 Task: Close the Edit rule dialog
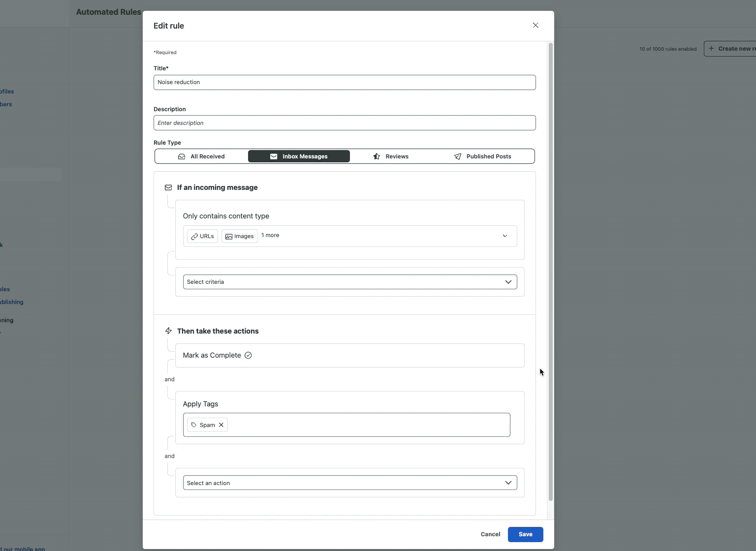click(535, 26)
